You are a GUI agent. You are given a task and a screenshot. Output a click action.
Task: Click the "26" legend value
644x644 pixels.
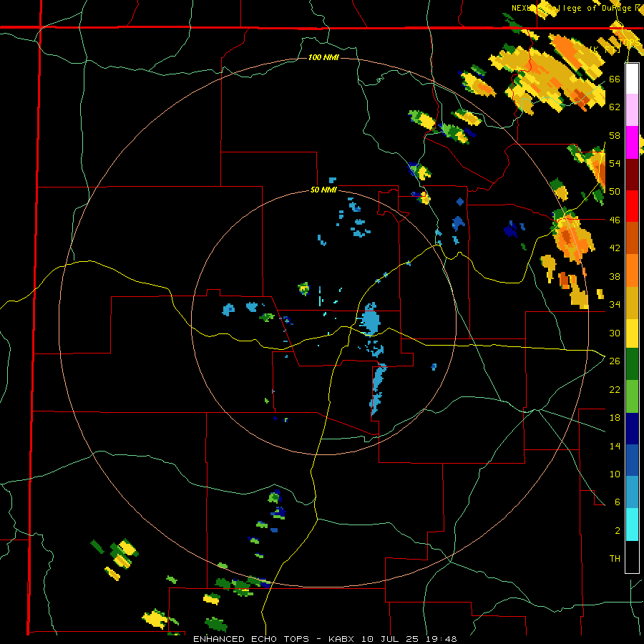click(x=615, y=361)
